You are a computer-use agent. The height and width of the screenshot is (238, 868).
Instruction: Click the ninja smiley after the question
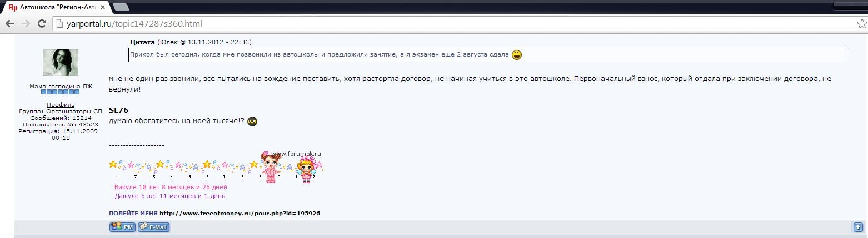252,121
